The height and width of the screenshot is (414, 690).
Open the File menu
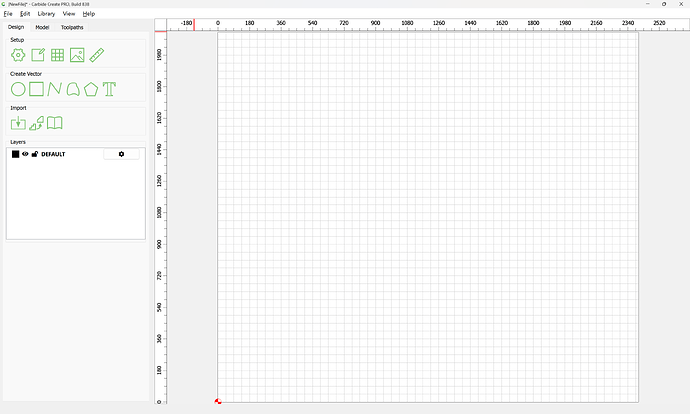click(x=8, y=14)
